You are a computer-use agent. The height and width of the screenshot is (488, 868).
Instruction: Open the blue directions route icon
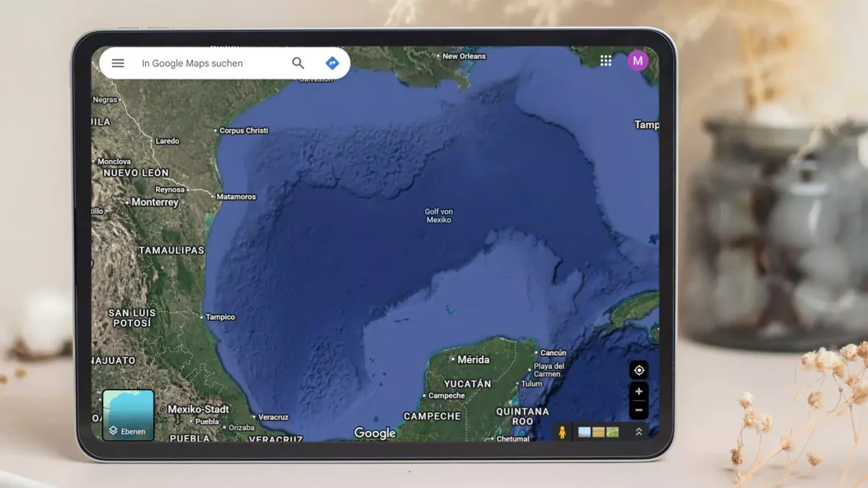[332, 64]
